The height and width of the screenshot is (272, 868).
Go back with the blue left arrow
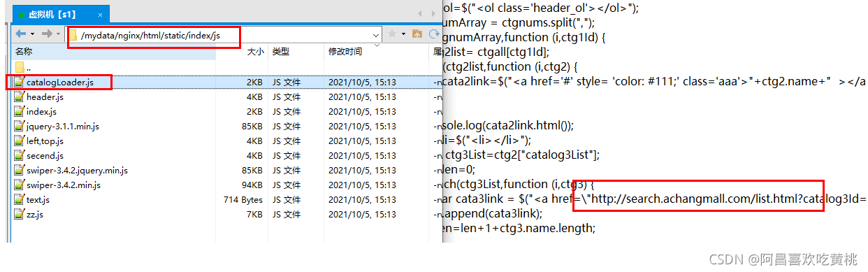[x=21, y=34]
